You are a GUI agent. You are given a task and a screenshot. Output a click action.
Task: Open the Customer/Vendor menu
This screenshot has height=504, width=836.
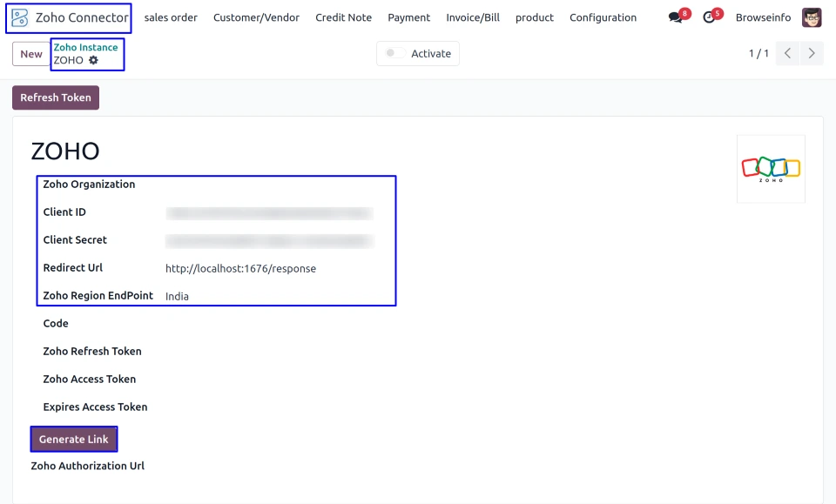256,17
